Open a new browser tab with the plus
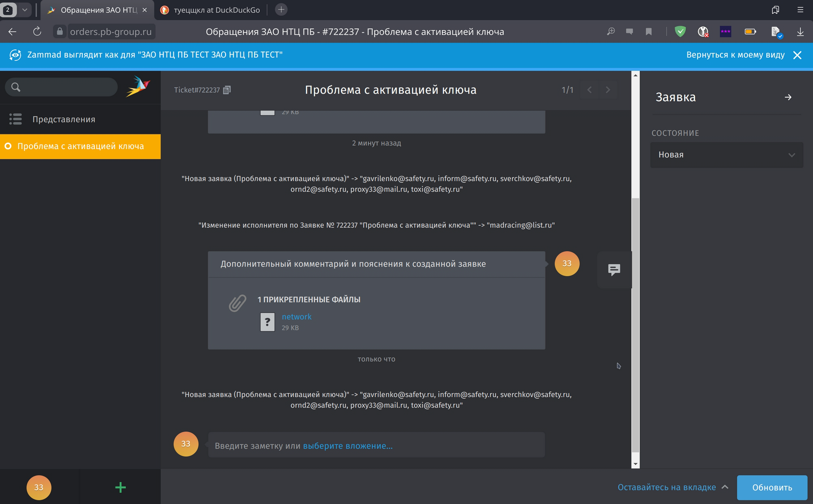Viewport: 813px width, 504px height. pos(281,10)
